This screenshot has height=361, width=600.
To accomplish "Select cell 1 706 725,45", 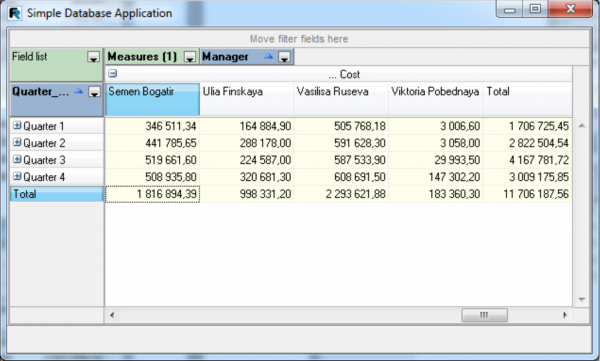I will [x=528, y=126].
